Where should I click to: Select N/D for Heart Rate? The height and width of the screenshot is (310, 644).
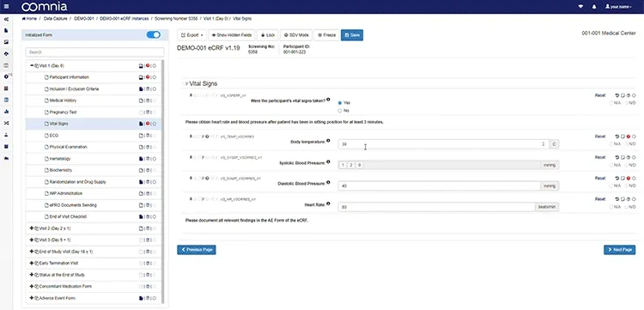pyautogui.click(x=626, y=207)
